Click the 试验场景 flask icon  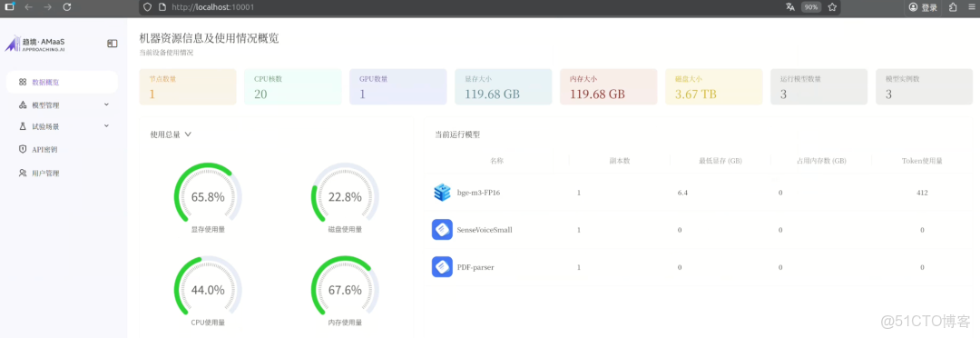click(23, 126)
